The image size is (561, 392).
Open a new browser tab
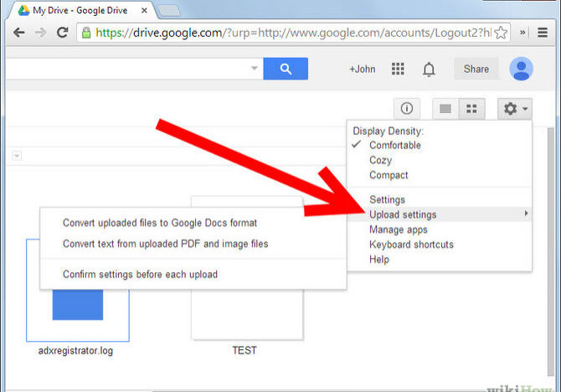point(169,11)
